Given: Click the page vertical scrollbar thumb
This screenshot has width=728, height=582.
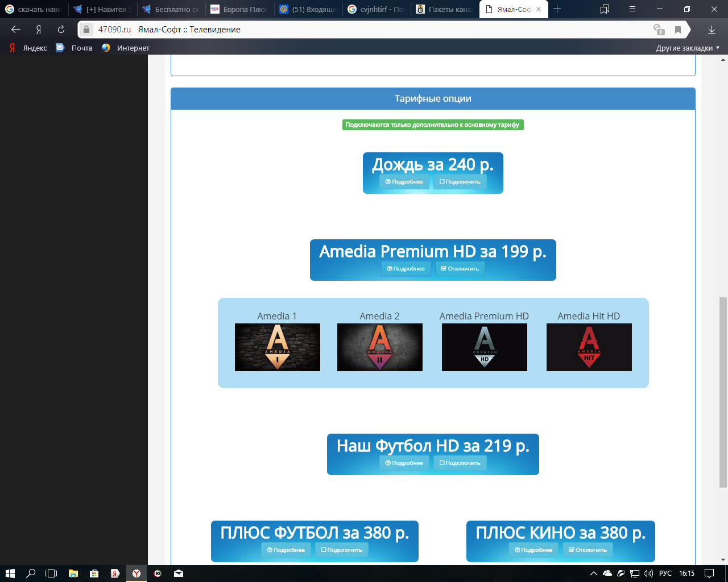Looking at the screenshot, I should [723, 392].
